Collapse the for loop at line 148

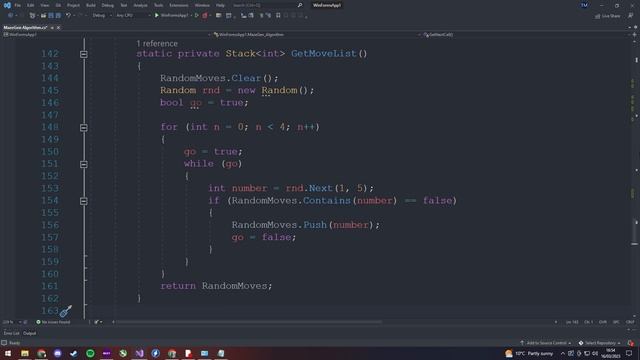point(84,127)
